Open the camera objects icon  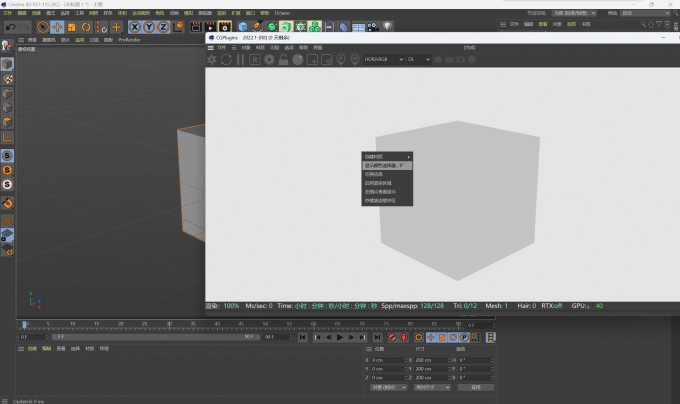click(373, 27)
